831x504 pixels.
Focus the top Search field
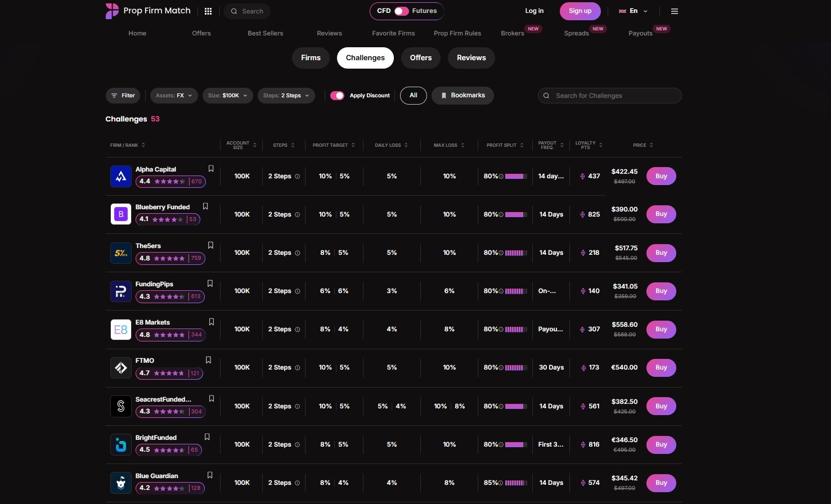(247, 11)
